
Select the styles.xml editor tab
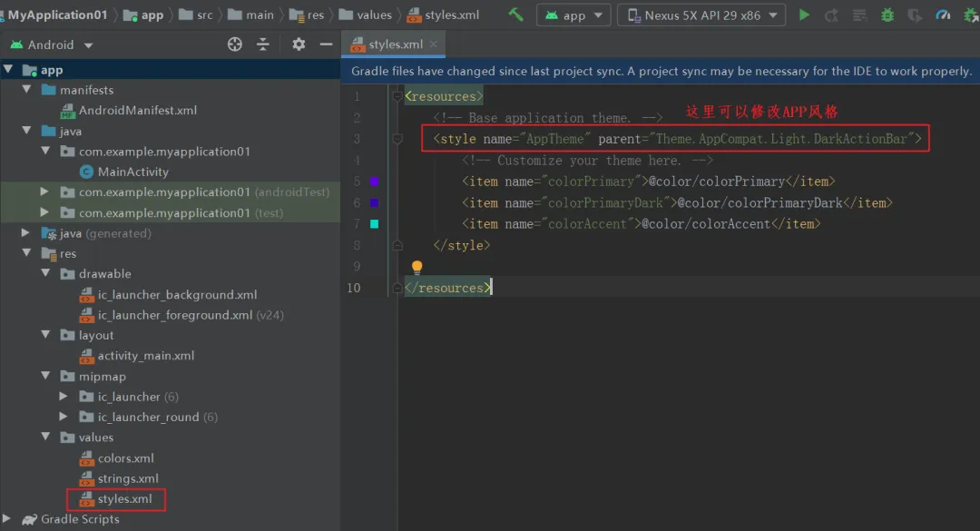point(393,44)
